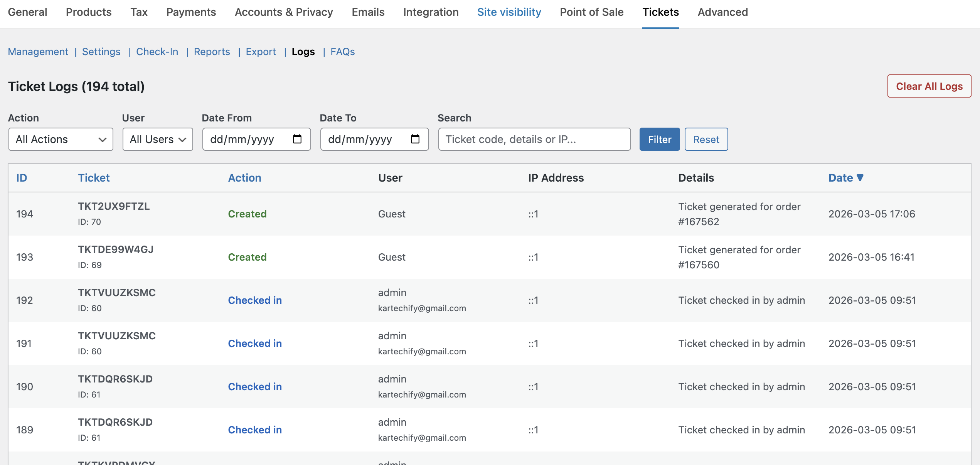Sort by the Ticket column header
Image resolution: width=980 pixels, height=465 pixels.
coord(94,178)
